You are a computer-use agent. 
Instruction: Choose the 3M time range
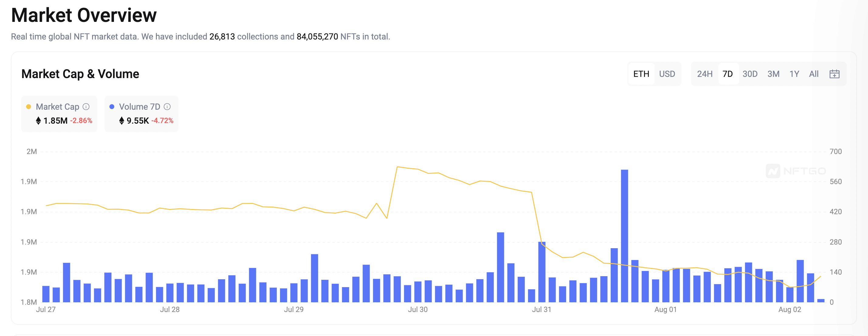pos(773,74)
